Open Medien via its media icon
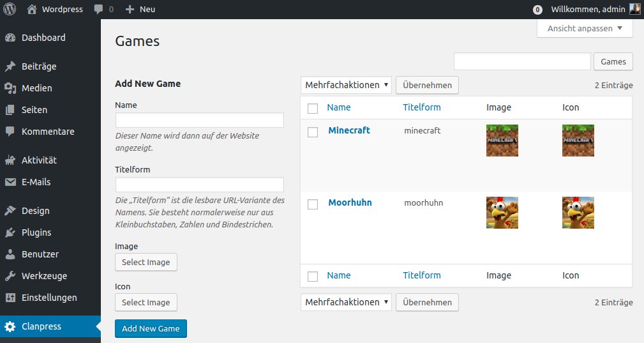644x343 pixels. click(10, 88)
